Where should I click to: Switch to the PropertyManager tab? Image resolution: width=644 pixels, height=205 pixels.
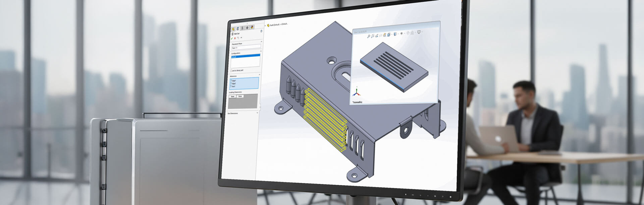click(x=238, y=28)
